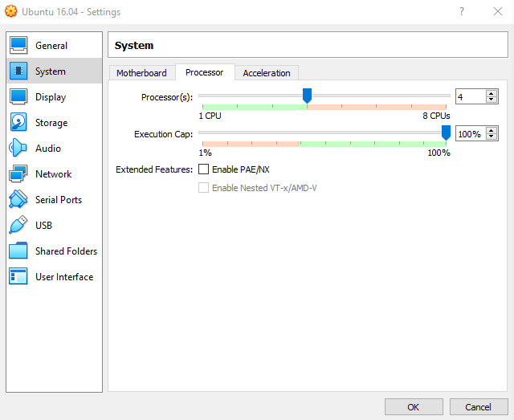Screen dimensions: 514x420
Task: Click the 1 CPU label
Action: click(x=210, y=116)
